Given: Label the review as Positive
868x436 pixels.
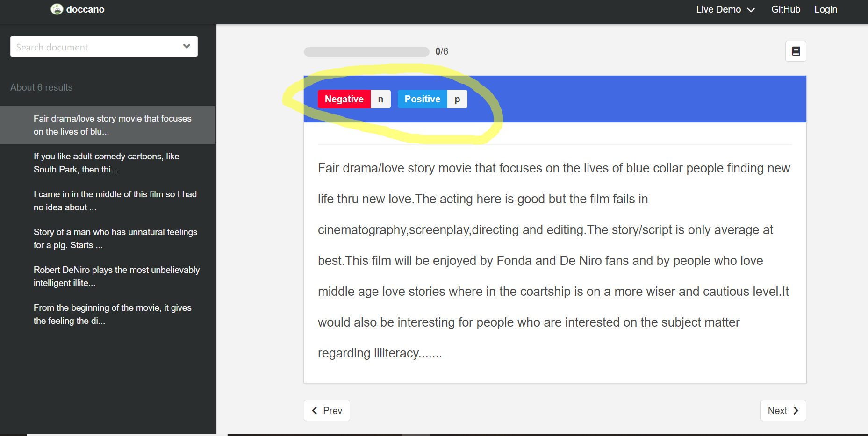Looking at the screenshot, I should [x=422, y=99].
